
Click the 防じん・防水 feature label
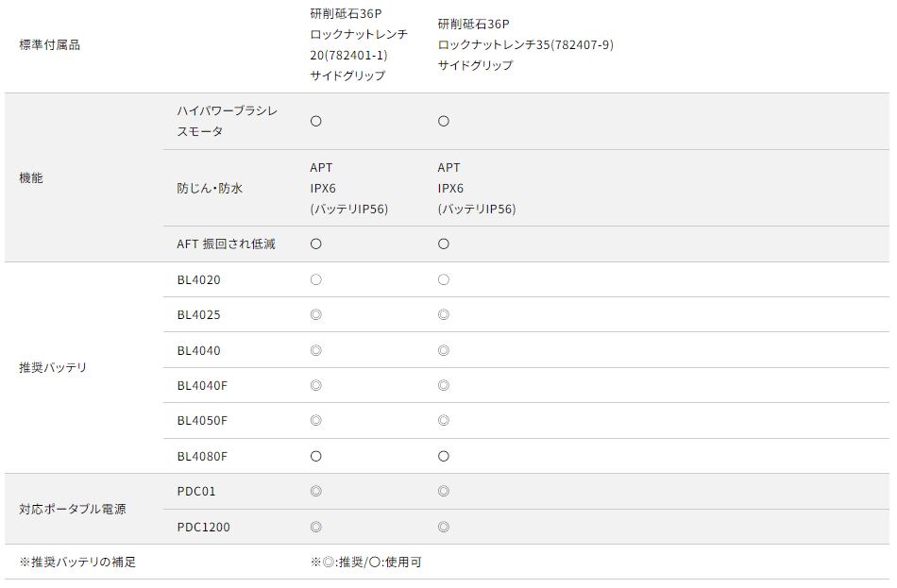click(210, 189)
